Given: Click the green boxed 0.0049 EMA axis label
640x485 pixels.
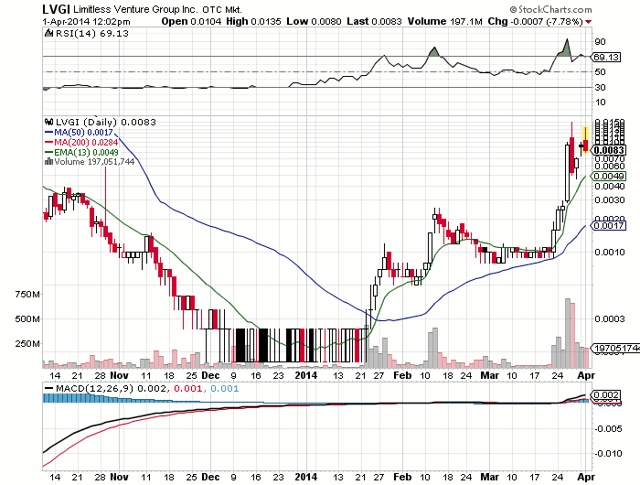Looking at the screenshot, I should pyautogui.click(x=609, y=176).
